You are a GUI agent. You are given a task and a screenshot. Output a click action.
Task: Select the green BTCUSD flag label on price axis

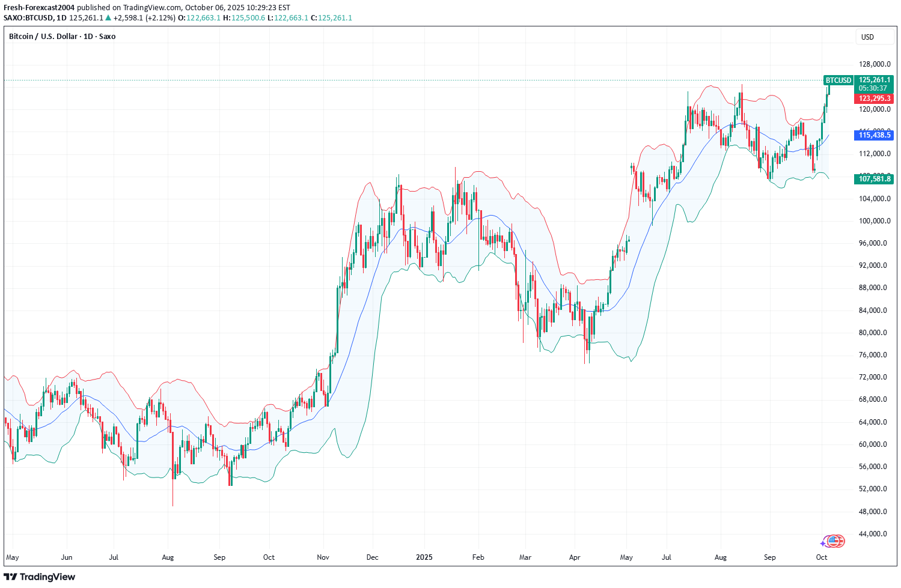coord(838,79)
